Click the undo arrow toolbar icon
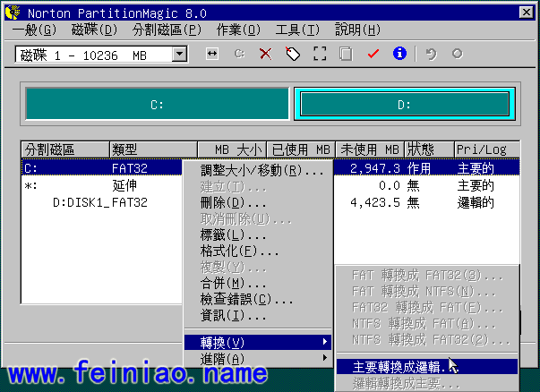The width and height of the screenshot is (540, 392). 431,54
